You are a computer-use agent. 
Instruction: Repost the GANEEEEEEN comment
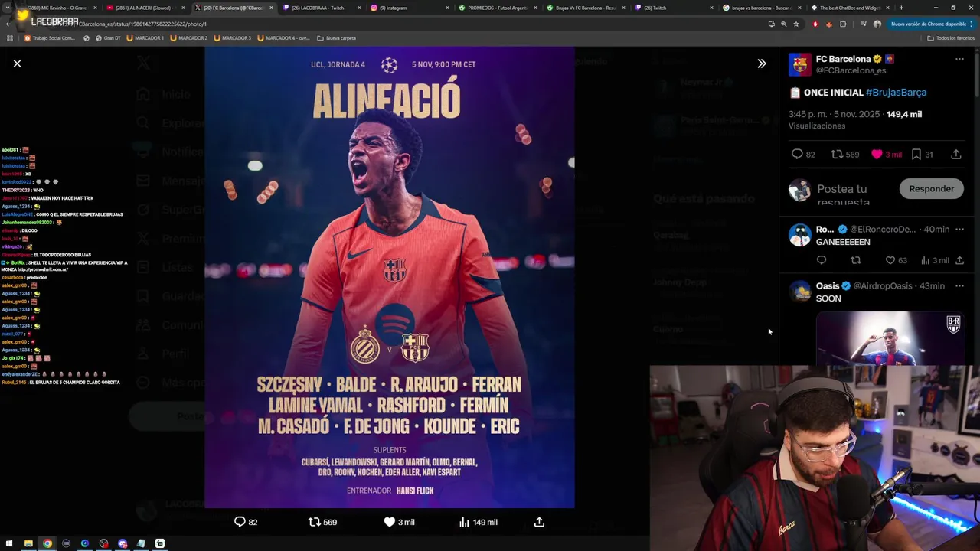click(x=856, y=260)
